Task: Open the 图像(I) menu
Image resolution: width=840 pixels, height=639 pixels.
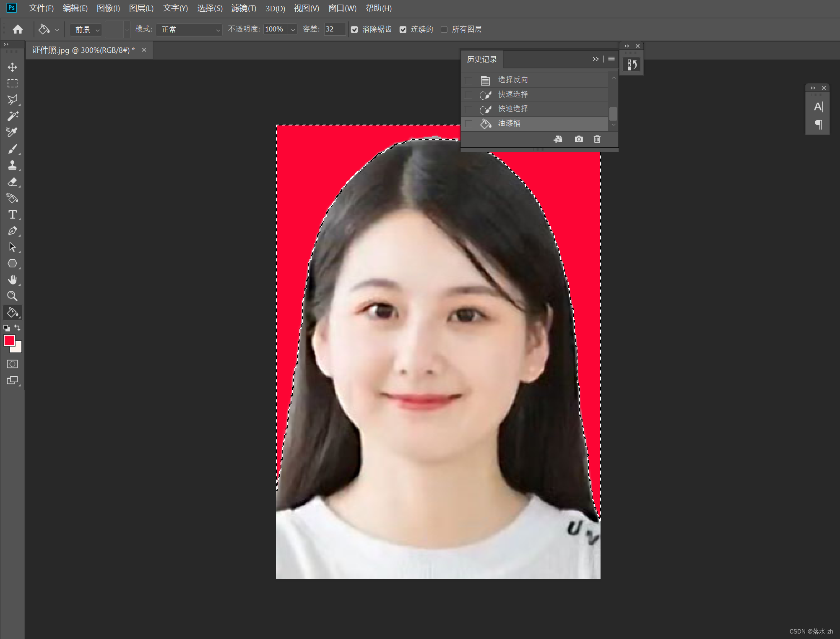Action: [108, 8]
